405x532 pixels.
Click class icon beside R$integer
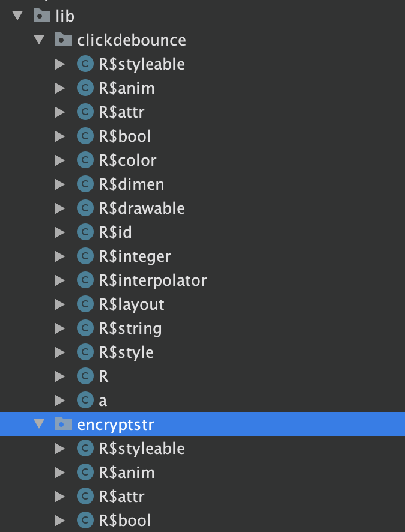(85, 256)
